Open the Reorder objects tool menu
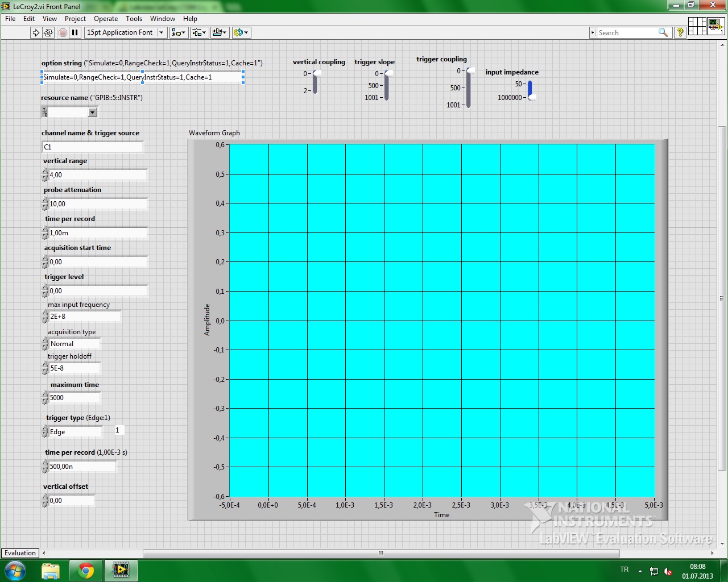The image size is (728, 582). [x=241, y=33]
